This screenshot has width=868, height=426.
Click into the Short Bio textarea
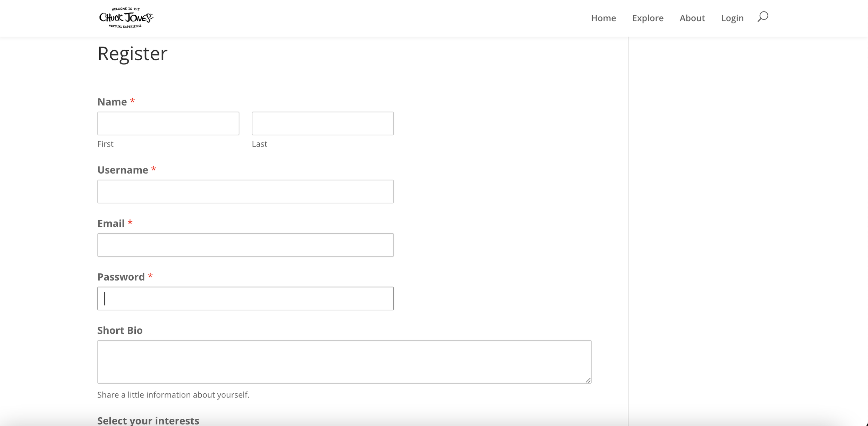pyautogui.click(x=344, y=361)
